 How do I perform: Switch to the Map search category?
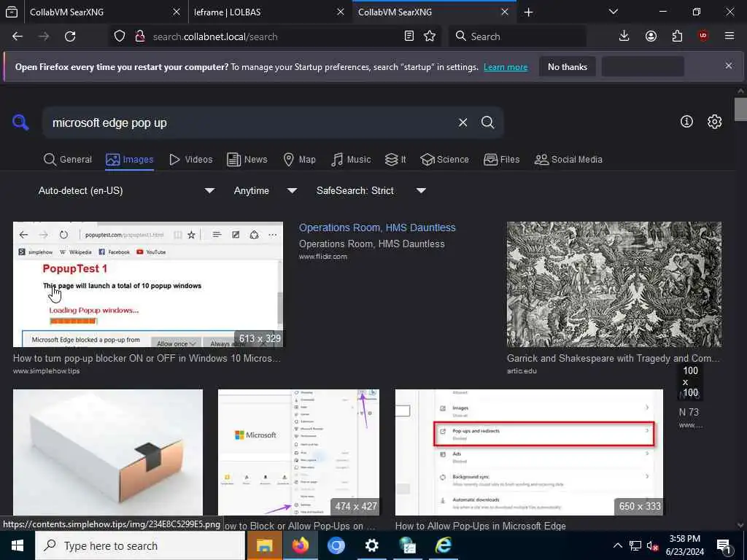299,160
